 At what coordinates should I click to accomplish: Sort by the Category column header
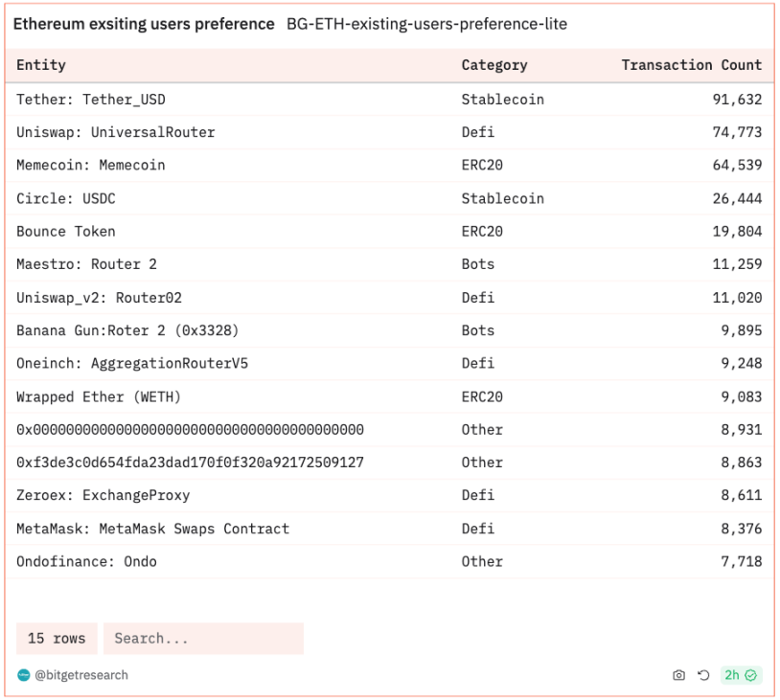pos(493,65)
